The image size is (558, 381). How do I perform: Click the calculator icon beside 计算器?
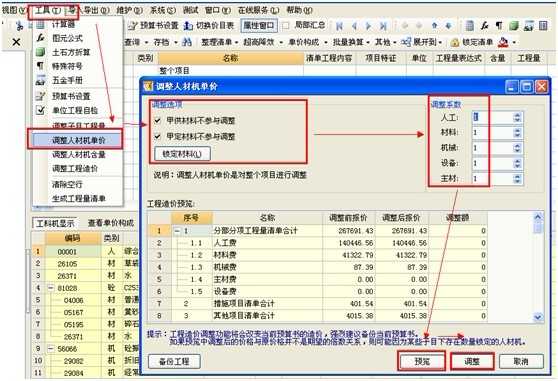[x=40, y=24]
